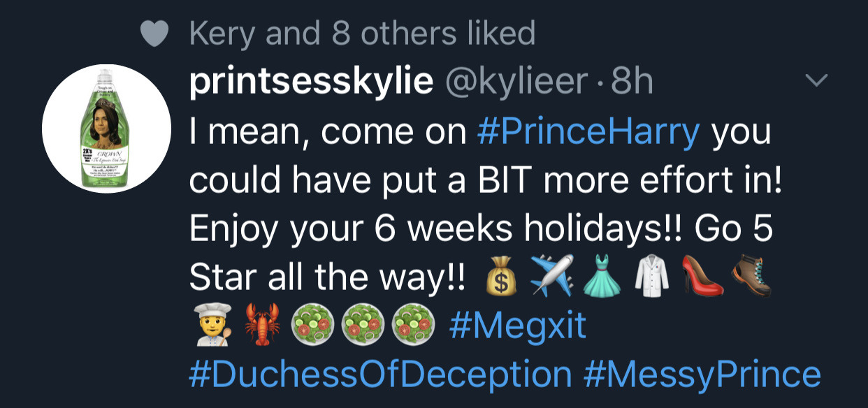Open the #Megxit hashtag link
The height and width of the screenshot is (408, 868).
tap(518, 326)
